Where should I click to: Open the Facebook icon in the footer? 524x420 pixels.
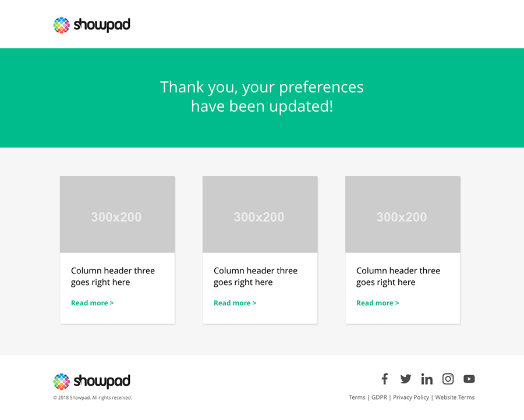click(x=385, y=379)
